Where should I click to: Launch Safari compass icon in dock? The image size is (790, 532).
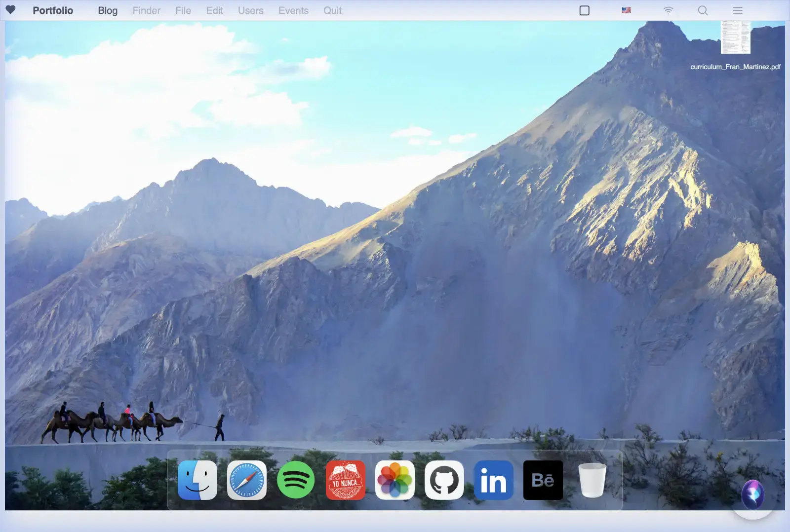tap(247, 480)
